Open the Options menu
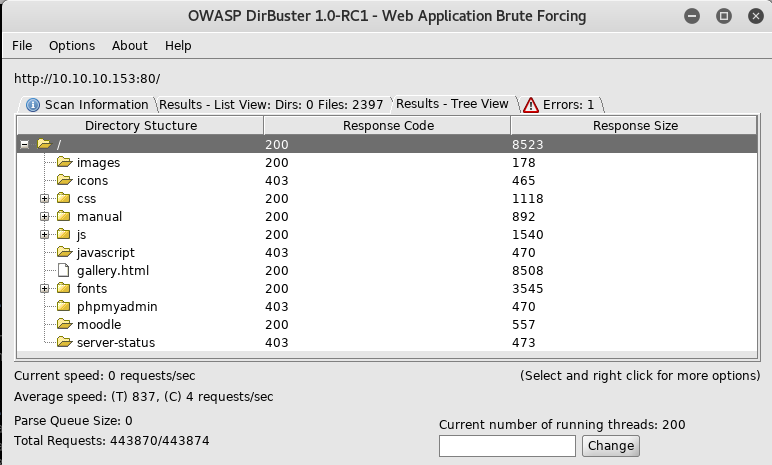This screenshot has height=465, width=772. pos(72,46)
